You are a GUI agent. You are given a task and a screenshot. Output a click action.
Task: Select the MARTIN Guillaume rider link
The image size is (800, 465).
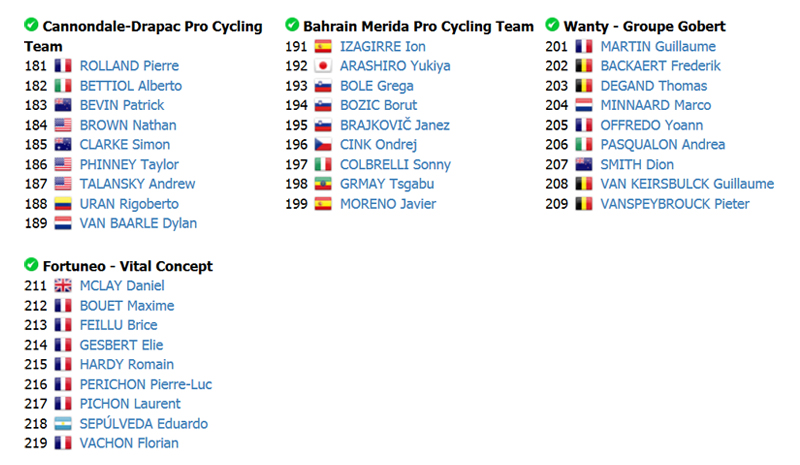click(x=658, y=46)
